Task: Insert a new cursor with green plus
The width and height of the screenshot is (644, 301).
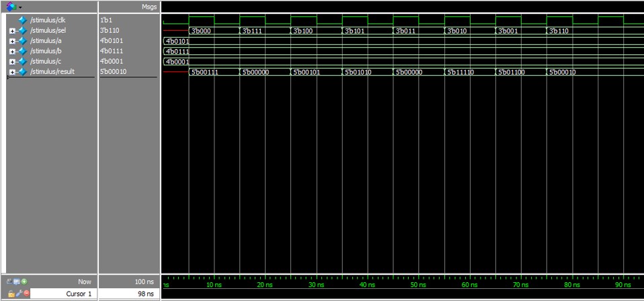Action: (24, 282)
